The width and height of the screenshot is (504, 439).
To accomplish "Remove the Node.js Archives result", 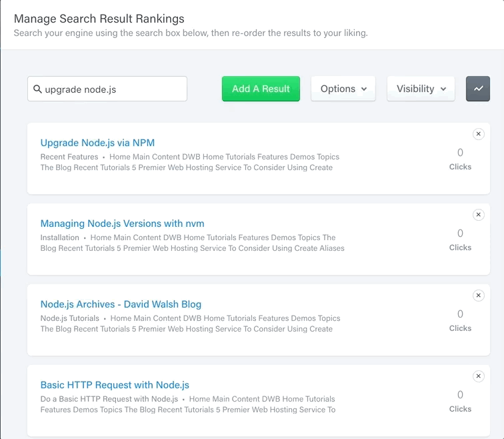I will [478, 296].
